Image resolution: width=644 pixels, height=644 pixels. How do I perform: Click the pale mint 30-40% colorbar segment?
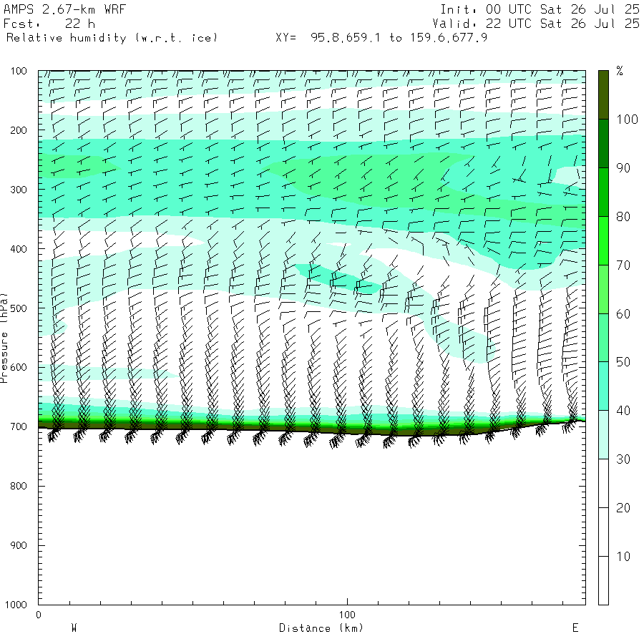point(603,434)
